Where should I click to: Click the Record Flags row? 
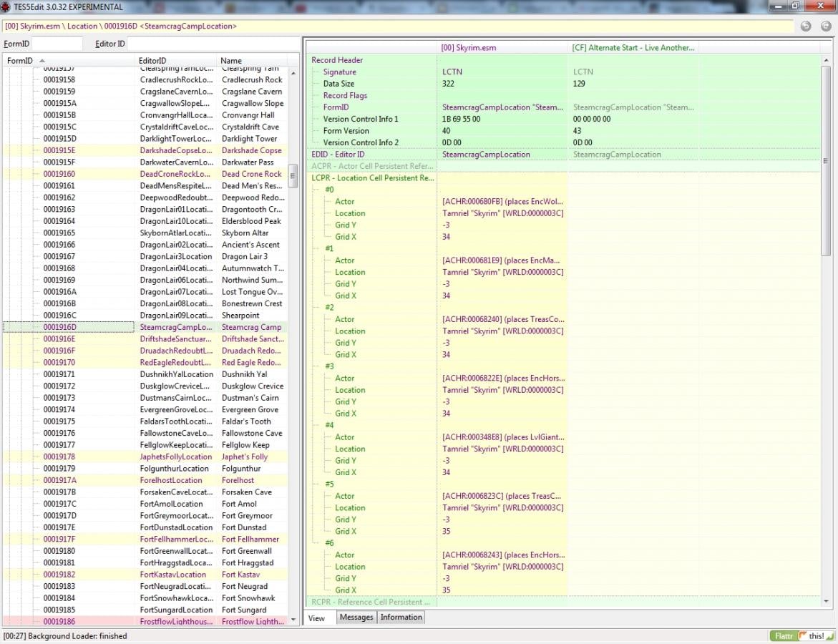[563, 96]
